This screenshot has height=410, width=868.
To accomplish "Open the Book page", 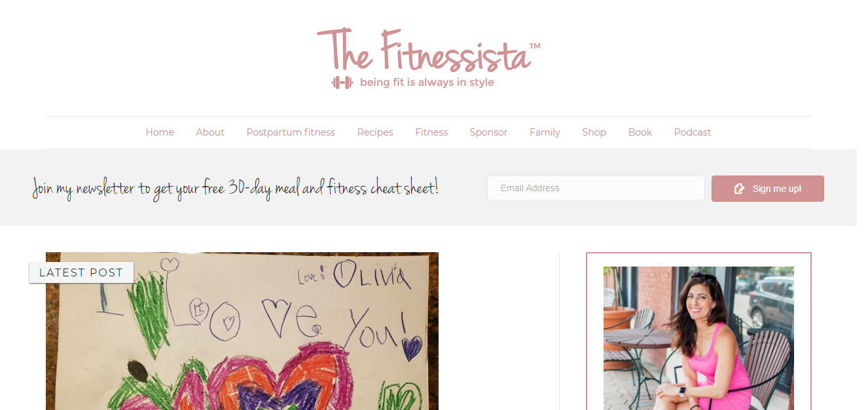I will pos(640,132).
